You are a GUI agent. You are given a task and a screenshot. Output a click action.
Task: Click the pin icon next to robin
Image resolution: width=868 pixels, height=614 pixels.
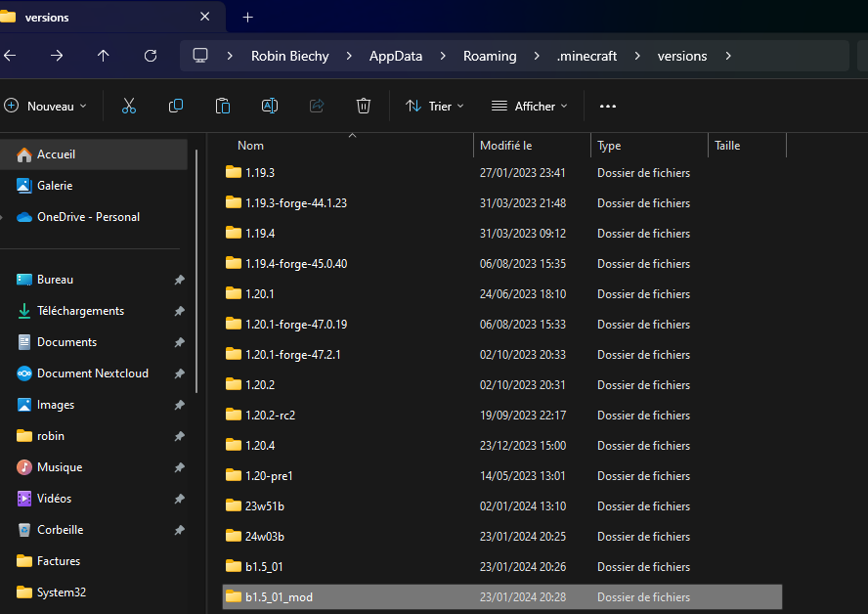[x=179, y=436]
